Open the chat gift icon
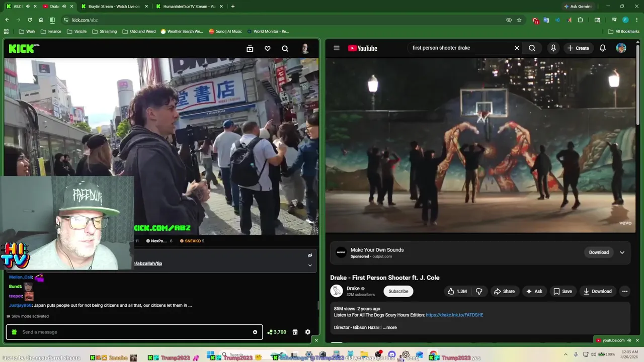The image size is (644, 362). pos(14,332)
